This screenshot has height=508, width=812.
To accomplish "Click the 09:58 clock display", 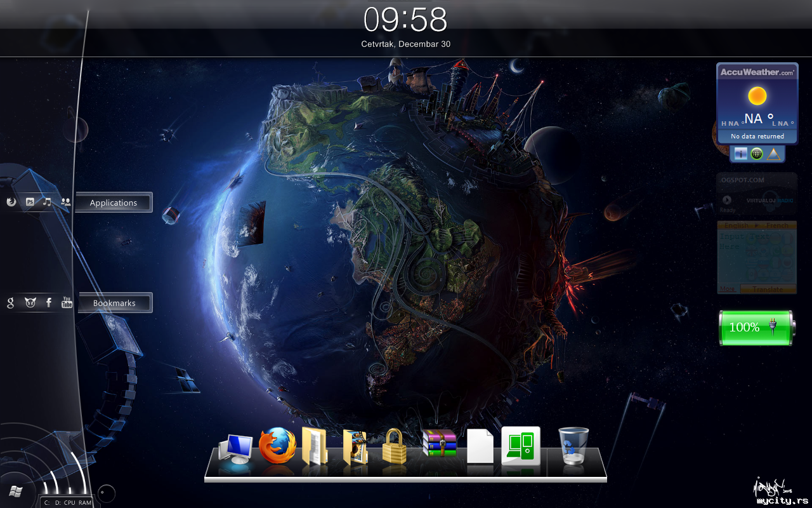I will tap(405, 20).
